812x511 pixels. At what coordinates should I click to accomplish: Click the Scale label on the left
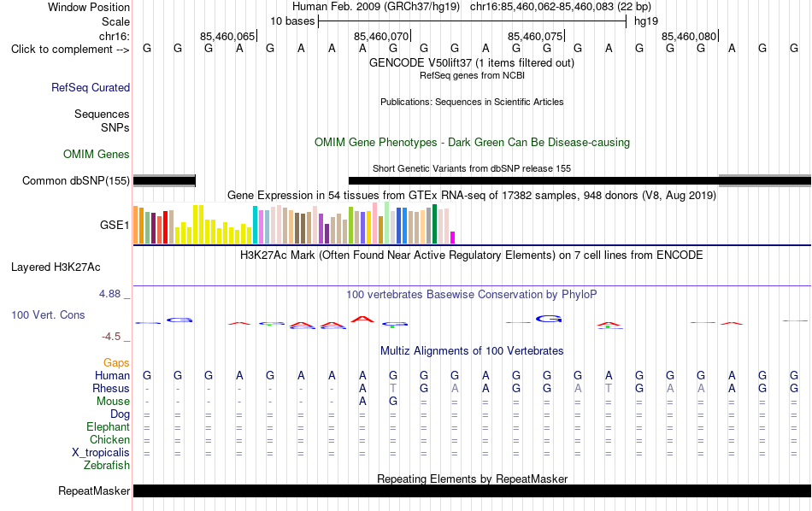115,21
